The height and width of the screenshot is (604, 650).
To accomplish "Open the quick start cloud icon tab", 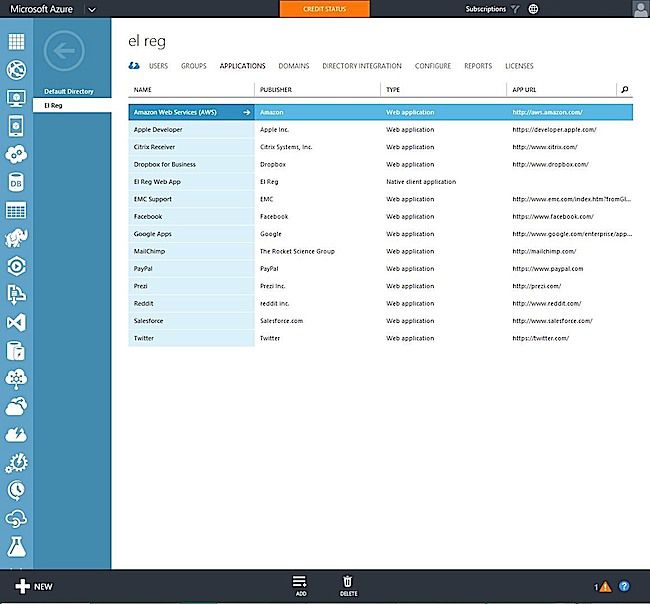I will click(x=134, y=66).
